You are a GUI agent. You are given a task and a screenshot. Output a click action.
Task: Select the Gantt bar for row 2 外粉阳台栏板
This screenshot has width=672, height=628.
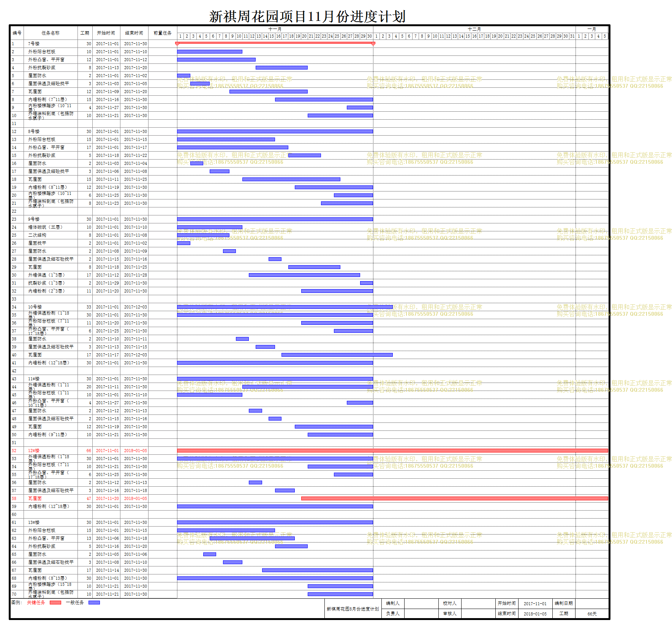coord(210,52)
